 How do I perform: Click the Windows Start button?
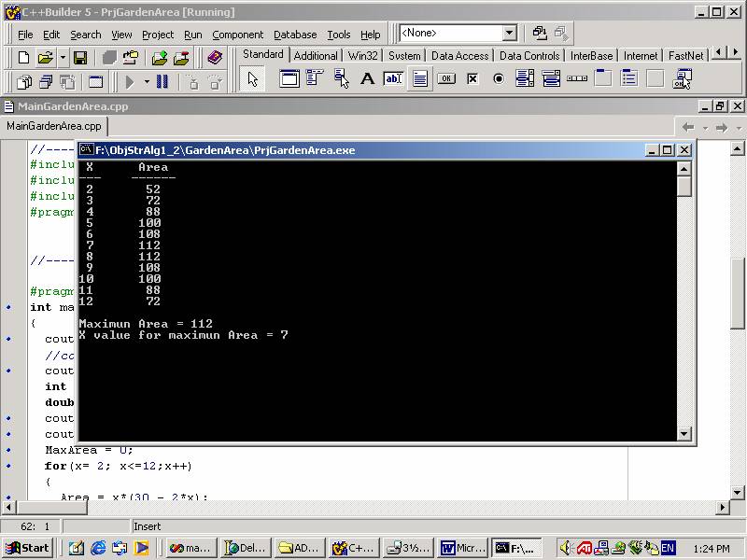(x=28, y=548)
